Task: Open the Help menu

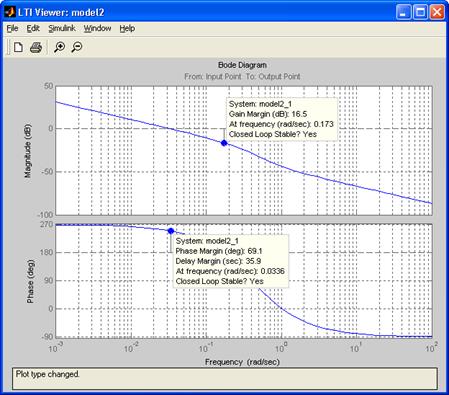Action: click(x=127, y=29)
